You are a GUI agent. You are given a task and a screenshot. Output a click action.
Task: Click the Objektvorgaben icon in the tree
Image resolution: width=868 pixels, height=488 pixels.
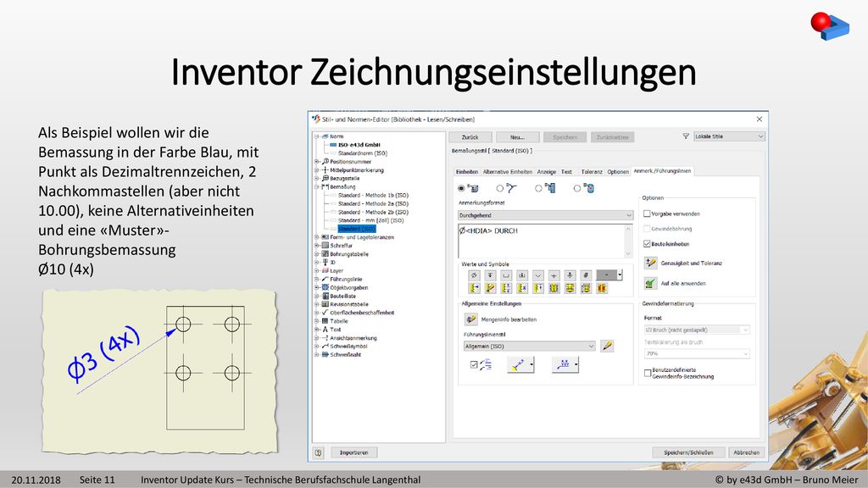click(x=325, y=288)
